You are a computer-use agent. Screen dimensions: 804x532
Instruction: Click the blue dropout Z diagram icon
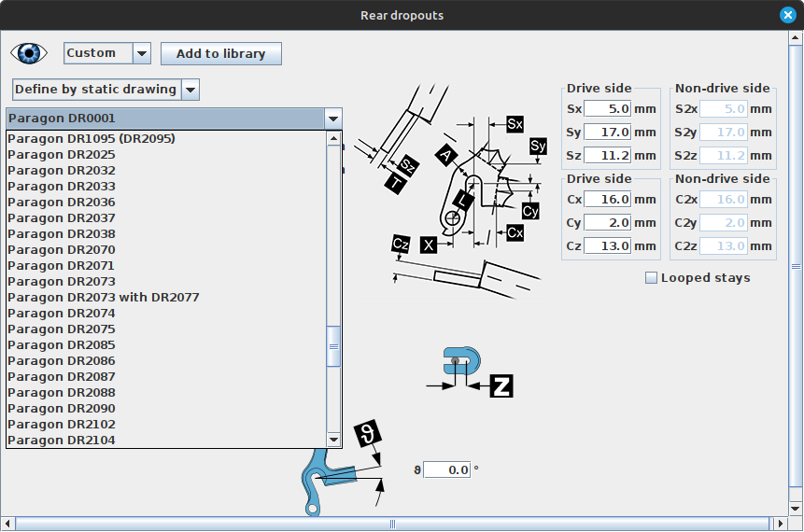click(x=460, y=364)
